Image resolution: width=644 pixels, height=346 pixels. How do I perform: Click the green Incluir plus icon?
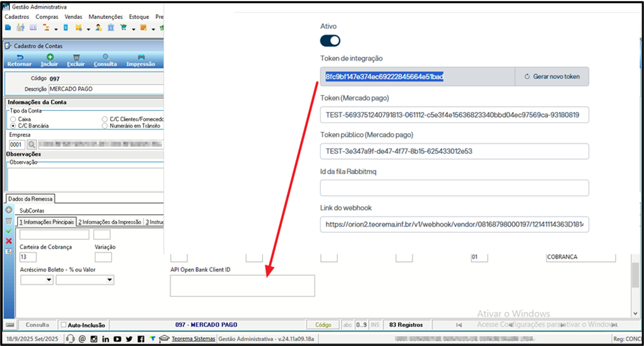[49, 57]
